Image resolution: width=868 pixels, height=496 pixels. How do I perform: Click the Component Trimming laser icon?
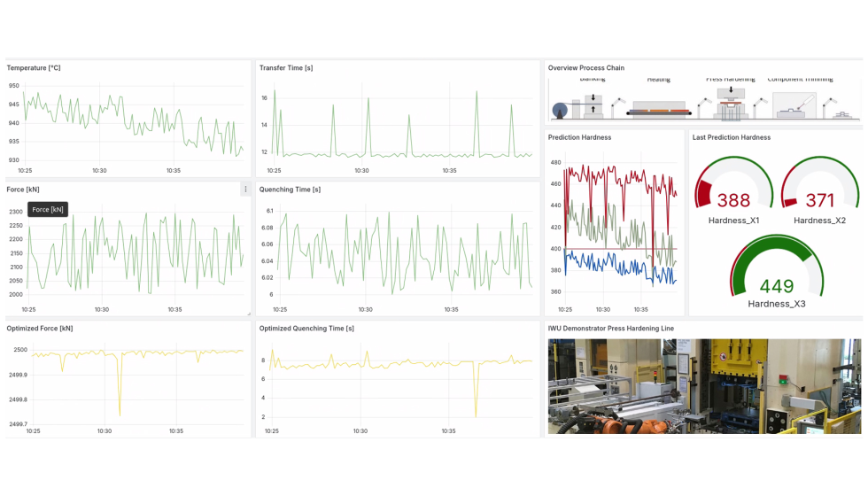coord(794,105)
